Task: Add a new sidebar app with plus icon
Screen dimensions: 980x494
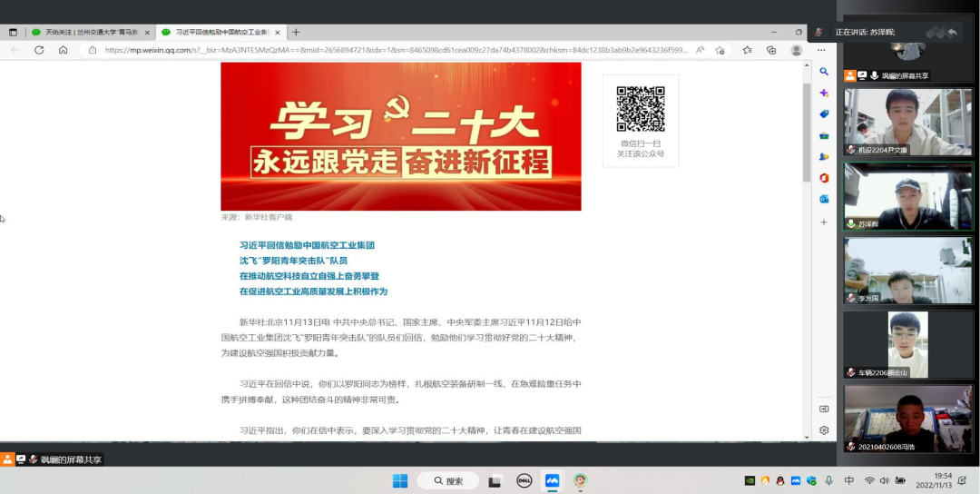Action: pyautogui.click(x=824, y=222)
